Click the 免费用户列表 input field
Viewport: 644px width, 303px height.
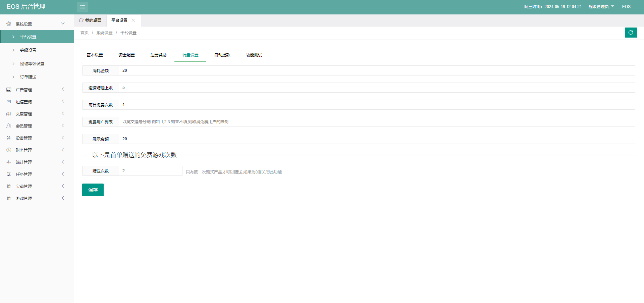(376, 122)
